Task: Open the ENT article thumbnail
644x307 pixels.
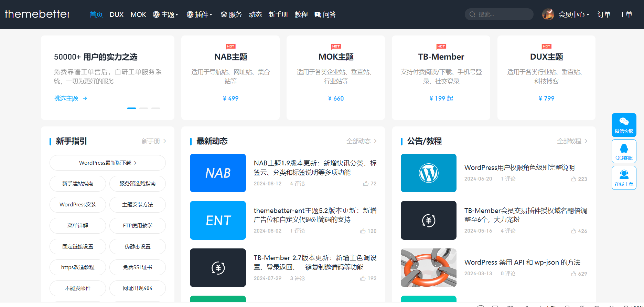Action: pyautogui.click(x=218, y=220)
